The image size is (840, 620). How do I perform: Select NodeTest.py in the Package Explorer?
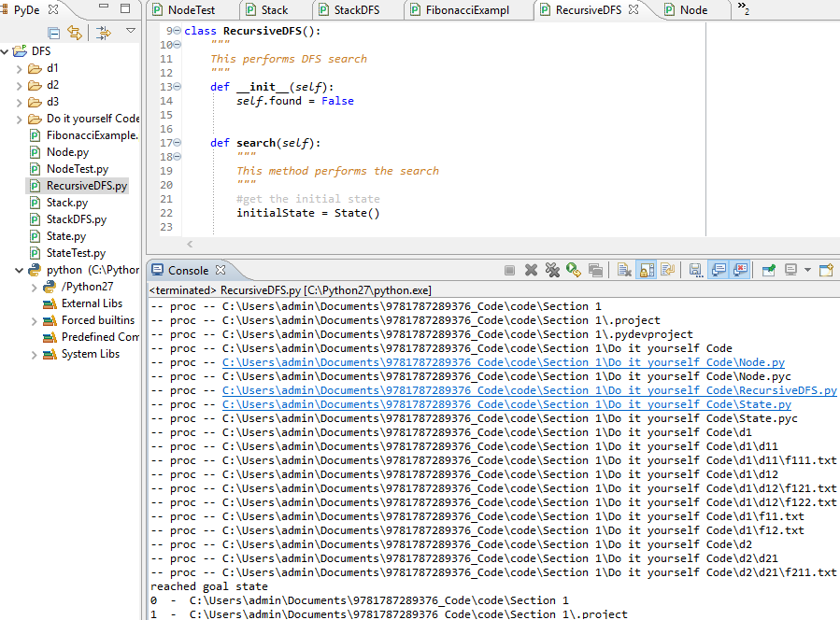69,169
